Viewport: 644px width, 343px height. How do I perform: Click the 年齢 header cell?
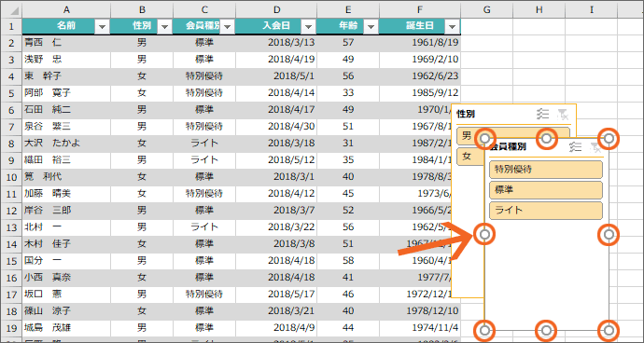[348, 26]
